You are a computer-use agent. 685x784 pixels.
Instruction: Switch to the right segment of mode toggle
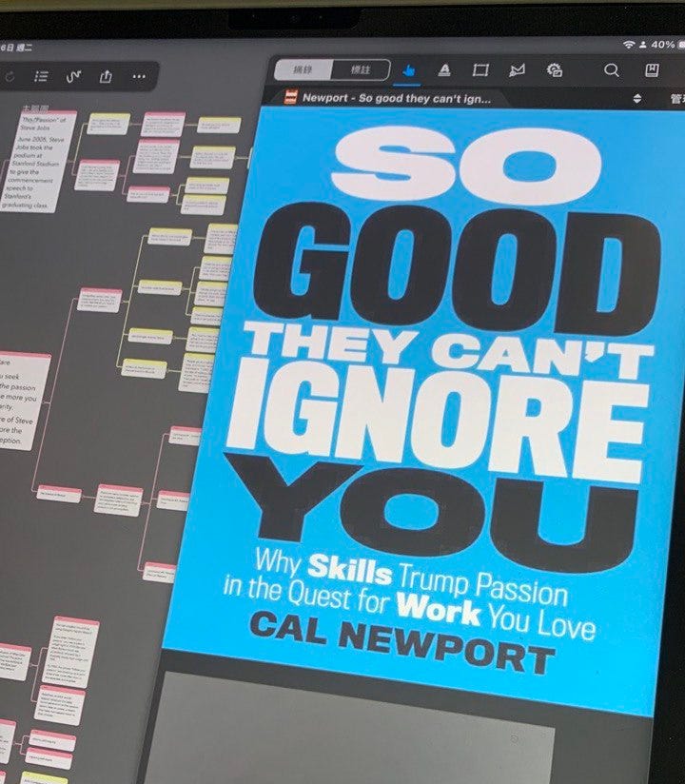pos(361,69)
